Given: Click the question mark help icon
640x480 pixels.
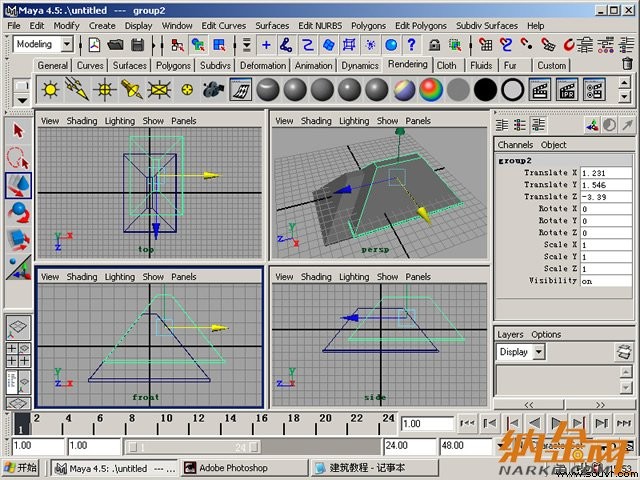Looking at the screenshot, I should 411,44.
